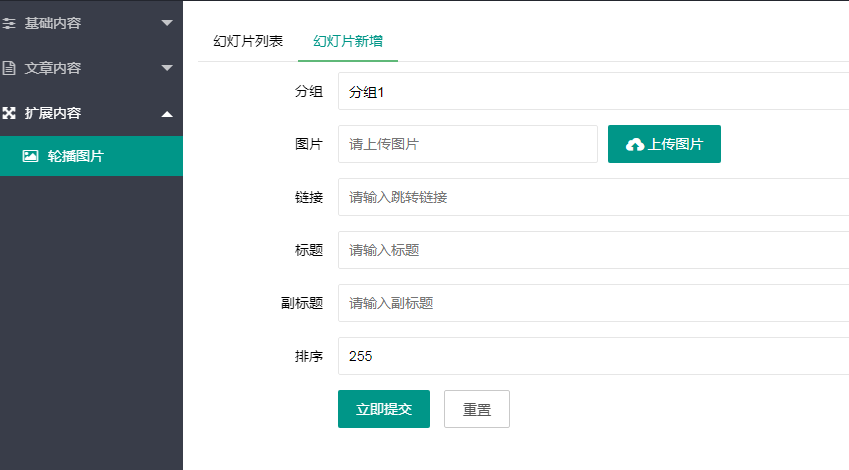Open the 分组 select showing 分组1
This screenshot has width=849, height=470.
click(593, 91)
